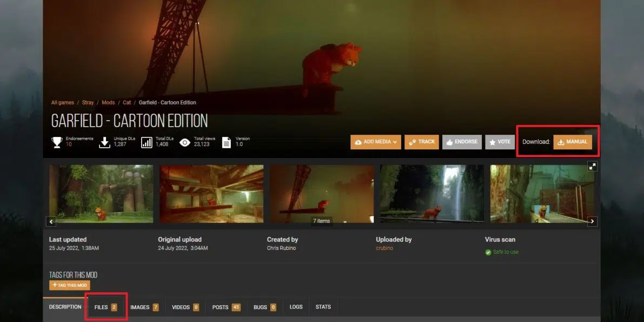The height and width of the screenshot is (322, 644).
Task: Click the Safe to use virus scan text
Action: click(506, 252)
